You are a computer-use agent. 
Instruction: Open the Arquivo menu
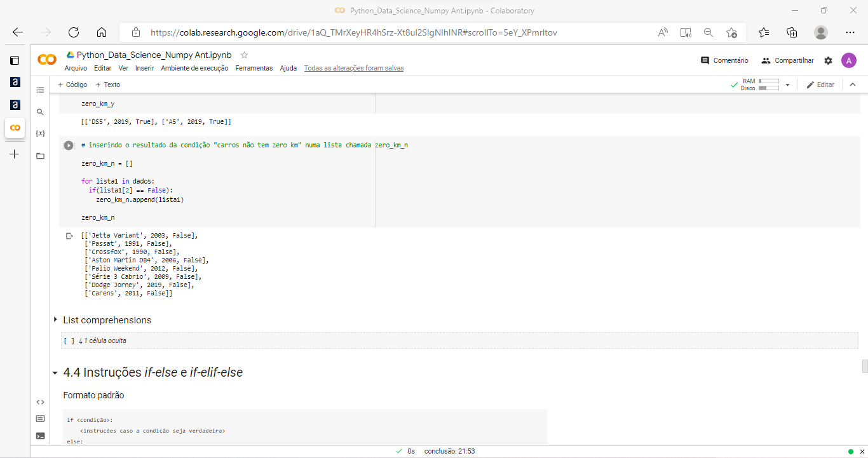click(76, 68)
